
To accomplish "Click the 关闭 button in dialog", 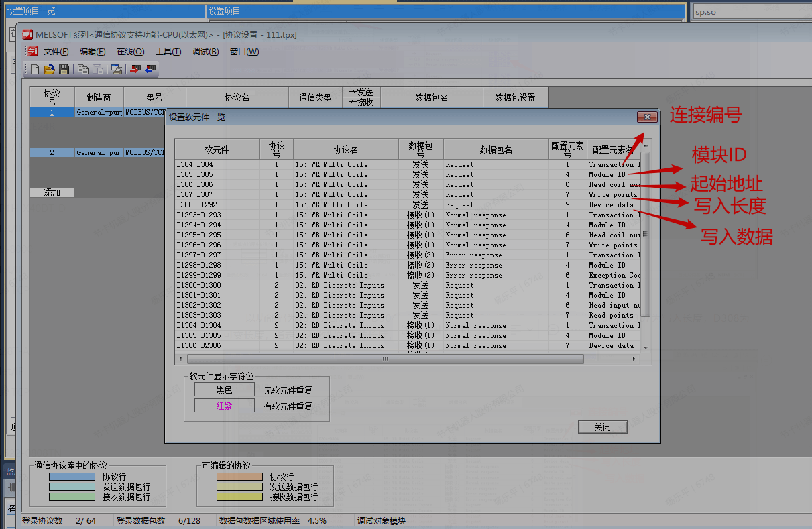I will tap(602, 427).
